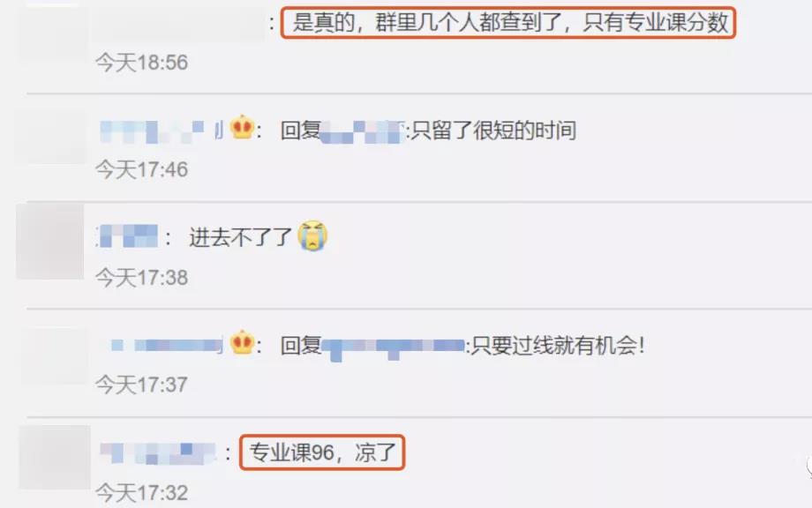Click the crying emoji after 进去不了了

click(312, 235)
